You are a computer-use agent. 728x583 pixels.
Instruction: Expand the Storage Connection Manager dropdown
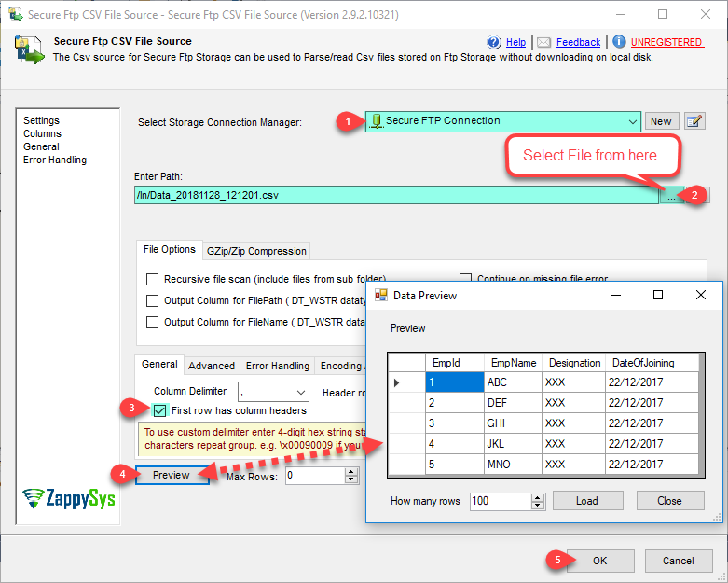[632, 121]
